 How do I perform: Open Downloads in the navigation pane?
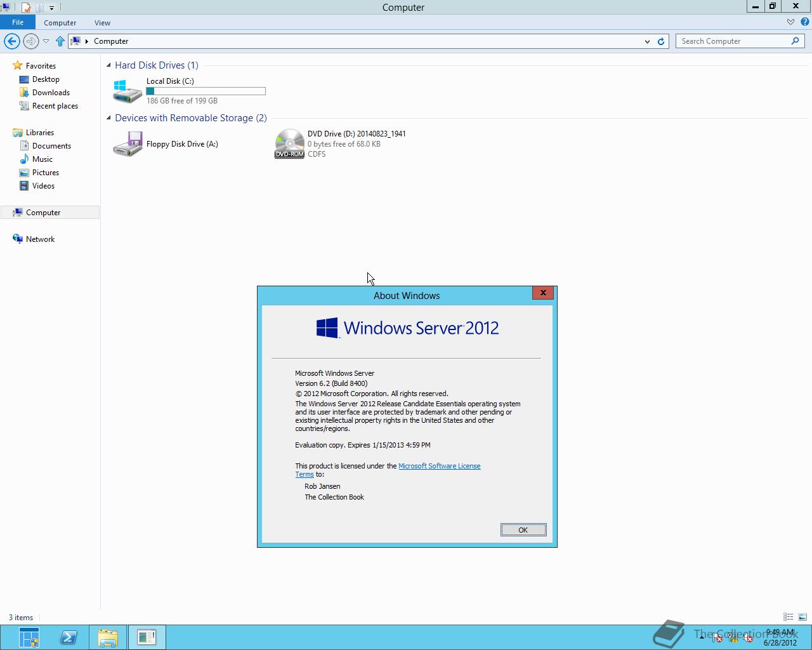51,93
